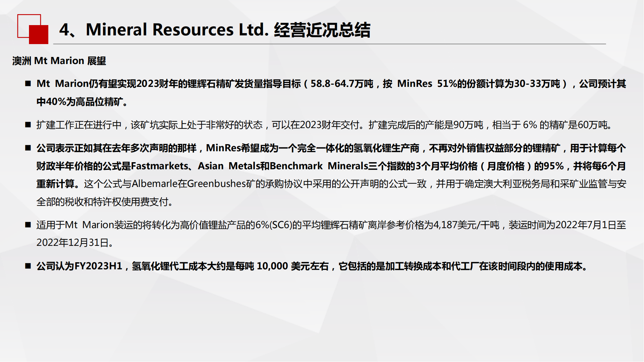Click the line starting '财政半年价格的公式是Fastmarkets'
644x362 pixels.
pos(331,166)
